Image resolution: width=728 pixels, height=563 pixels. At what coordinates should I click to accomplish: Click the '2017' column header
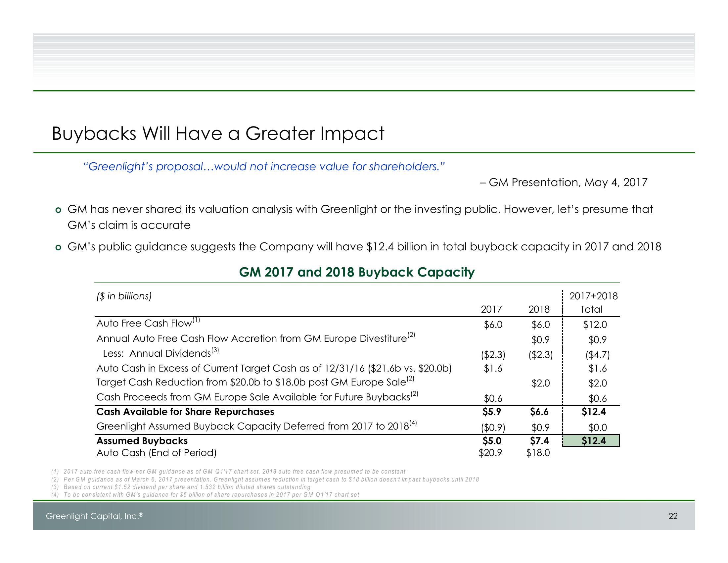pyautogui.click(x=491, y=309)
